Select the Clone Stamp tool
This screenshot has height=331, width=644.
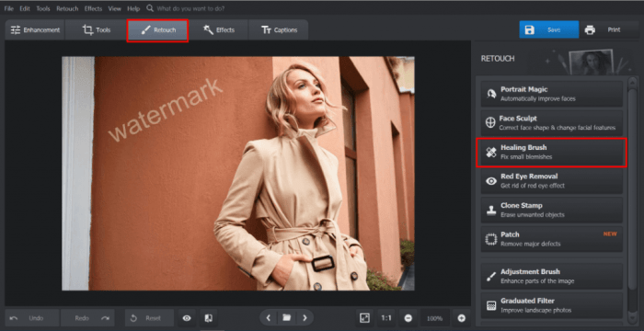coord(552,210)
